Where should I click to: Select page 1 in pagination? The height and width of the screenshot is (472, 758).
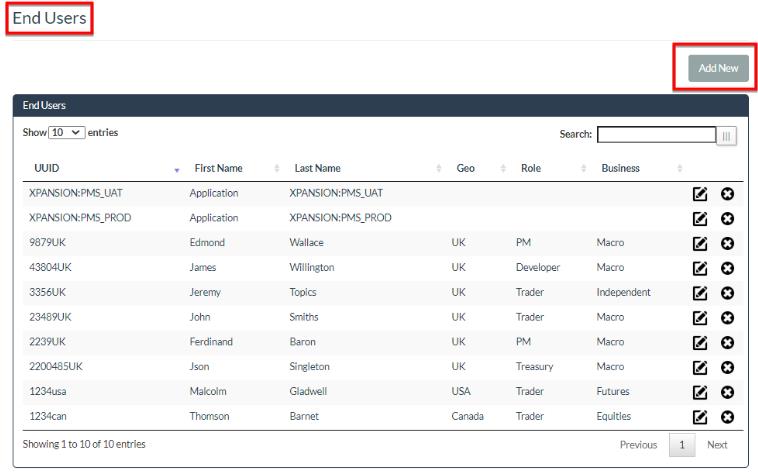pyautogui.click(x=682, y=445)
